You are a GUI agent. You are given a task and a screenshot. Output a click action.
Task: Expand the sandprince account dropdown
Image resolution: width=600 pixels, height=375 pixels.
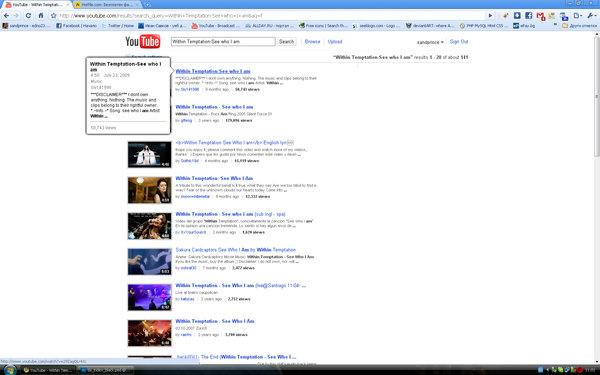(430, 42)
